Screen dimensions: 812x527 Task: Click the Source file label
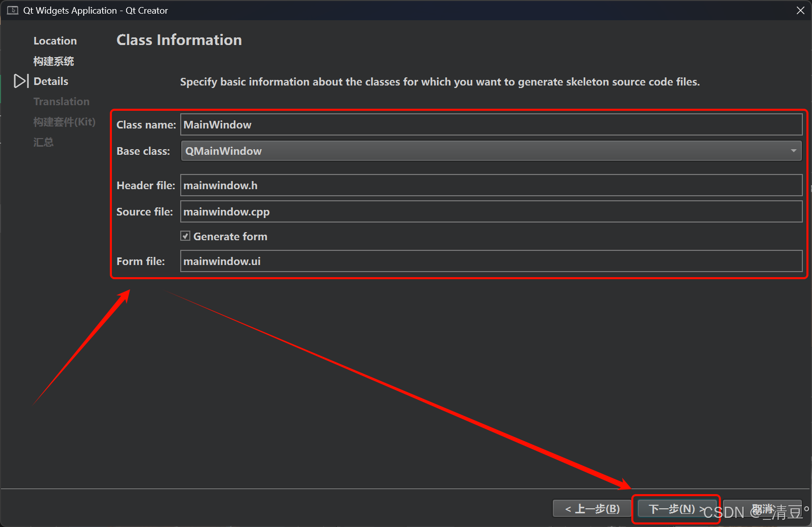(145, 211)
